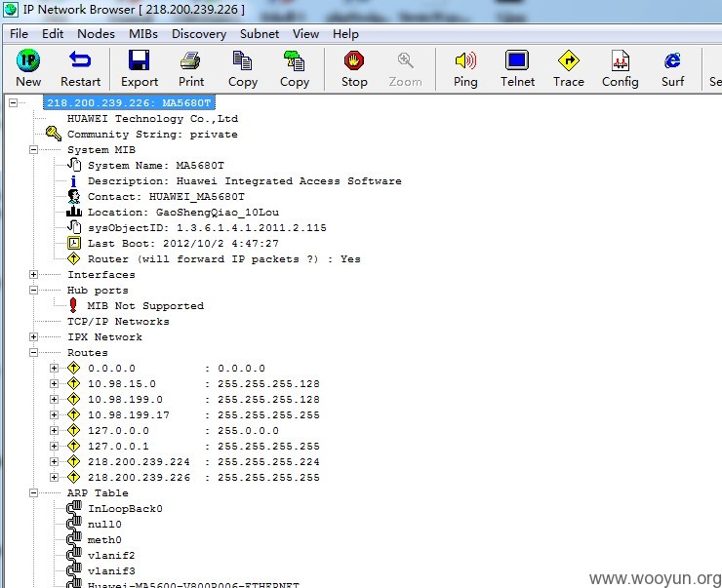
Task: Open Telnet session via Telnet icon
Action: tap(517, 60)
